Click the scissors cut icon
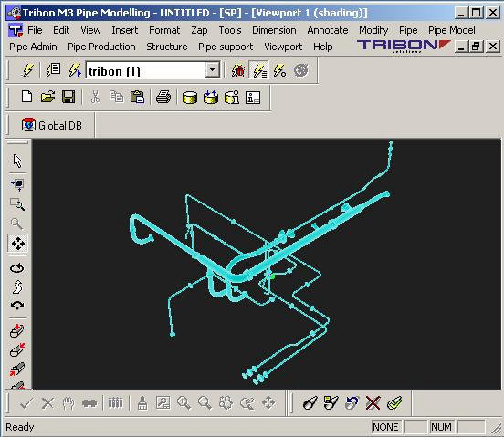 [x=95, y=97]
